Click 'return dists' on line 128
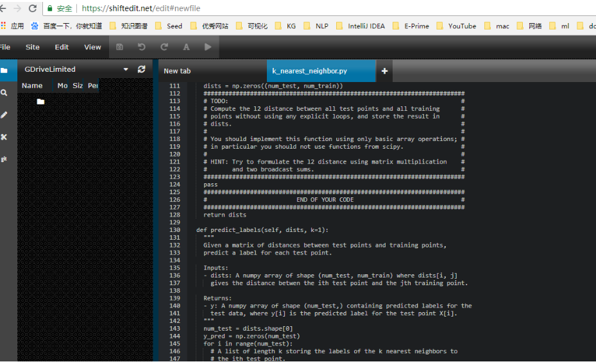The image size is (596, 364). (x=225, y=215)
